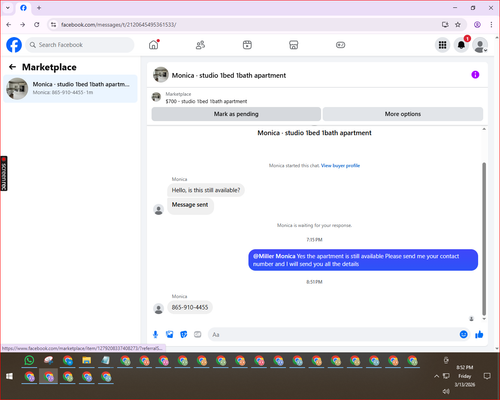The image size is (500, 400).
Task: Click More options button
Action: click(403, 114)
